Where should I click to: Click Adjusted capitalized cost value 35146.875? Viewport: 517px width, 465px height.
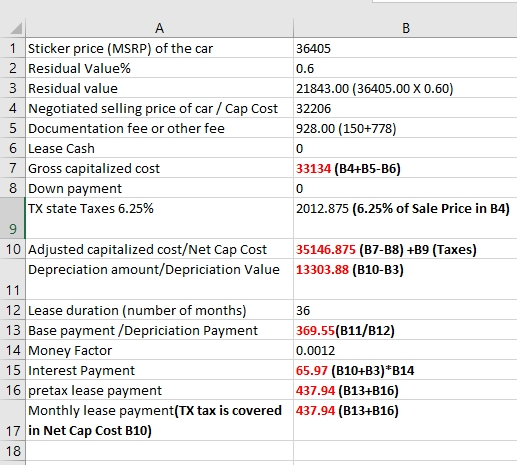pyautogui.click(x=405, y=249)
